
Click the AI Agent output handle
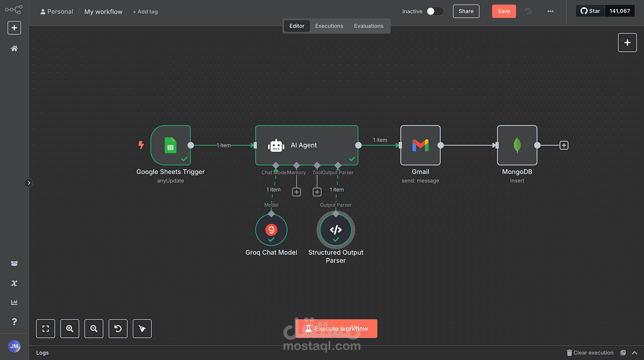358,145
